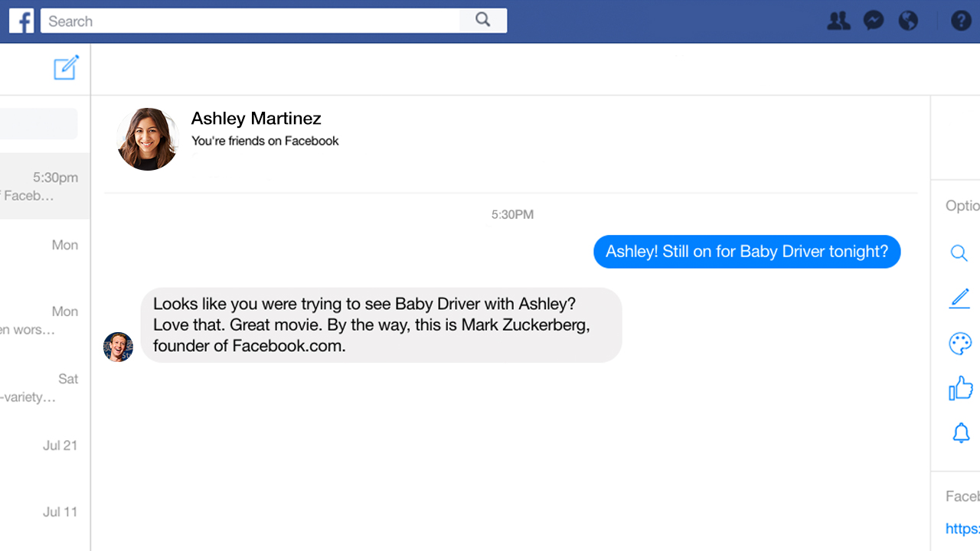Click the gray Mark Zuckerberg reply bubble
980x551 pixels.
tap(381, 324)
